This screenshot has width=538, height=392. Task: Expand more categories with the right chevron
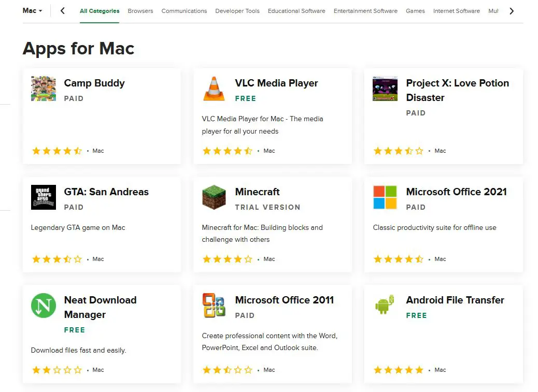(x=512, y=10)
